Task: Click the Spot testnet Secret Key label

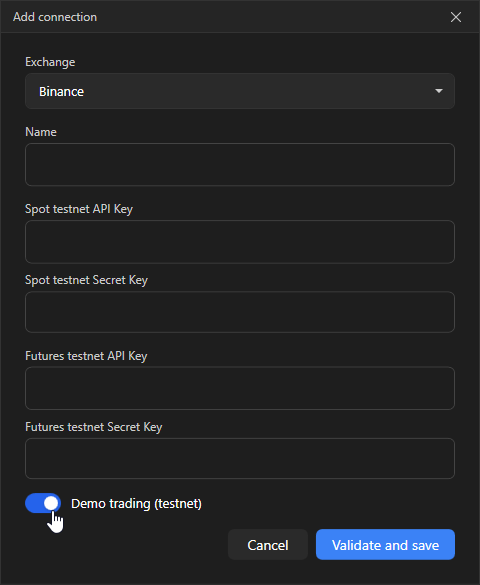Action: (x=86, y=280)
